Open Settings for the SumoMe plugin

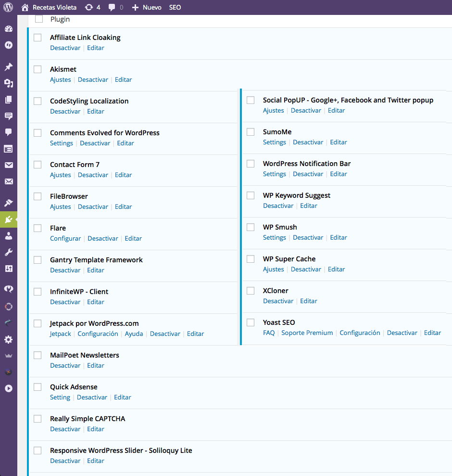(275, 142)
